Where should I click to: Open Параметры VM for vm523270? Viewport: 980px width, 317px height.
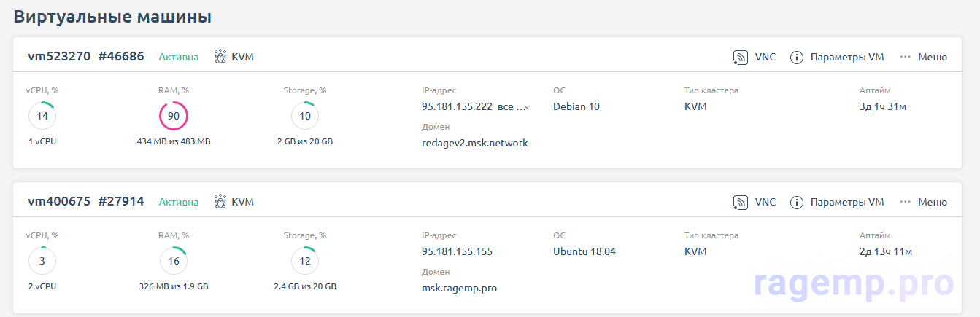846,57
